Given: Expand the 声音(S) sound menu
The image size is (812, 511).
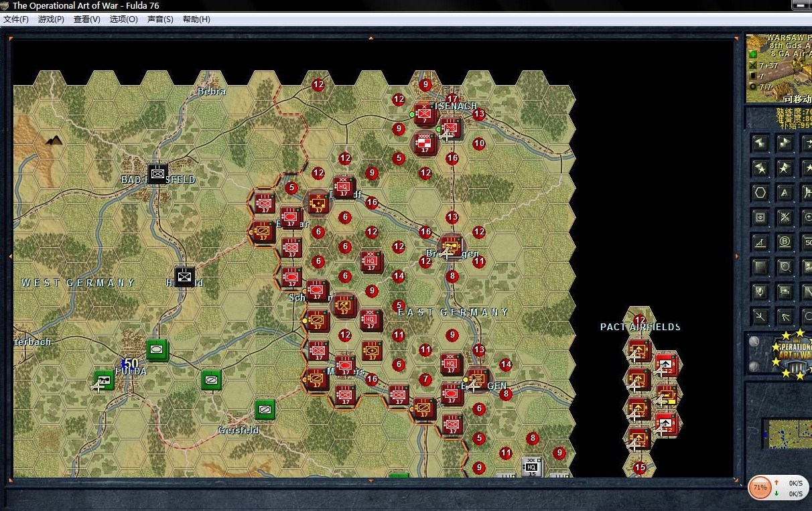Looking at the screenshot, I should tap(160, 19).
